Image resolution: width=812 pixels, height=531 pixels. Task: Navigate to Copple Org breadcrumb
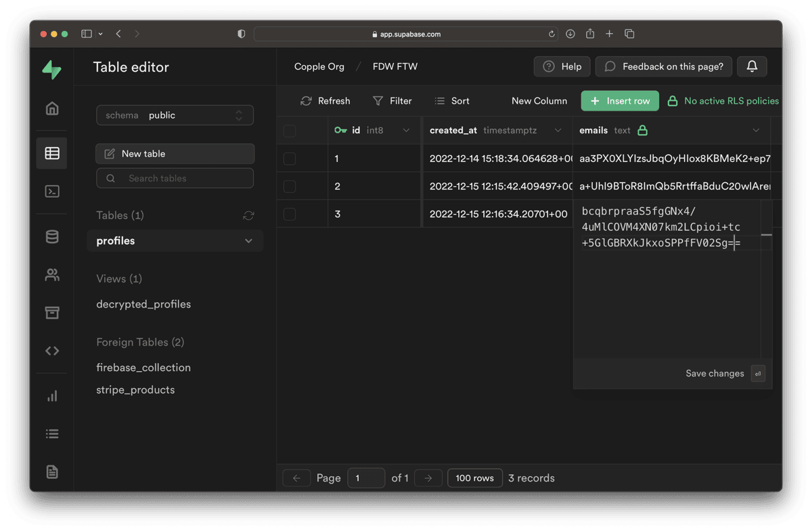(319, 66)
